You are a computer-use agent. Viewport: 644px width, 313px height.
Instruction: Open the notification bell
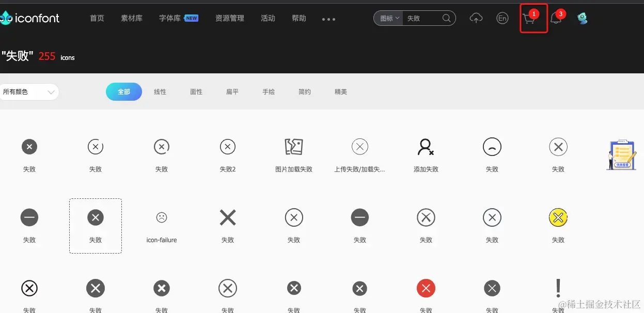[556, 19]
